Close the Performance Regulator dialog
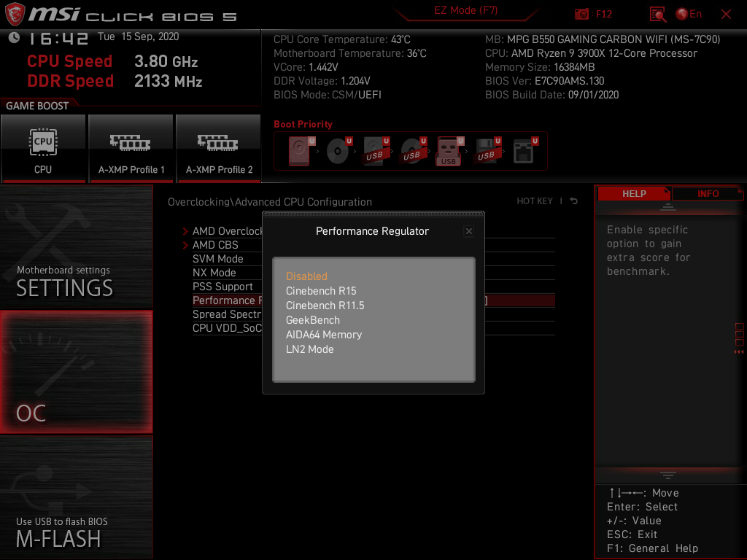The height and width of the screenshot is (560, 747). point(469,231)
